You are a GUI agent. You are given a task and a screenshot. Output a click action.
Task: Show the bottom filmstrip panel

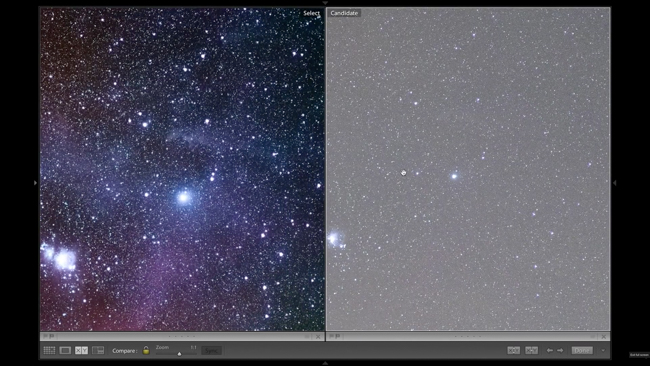(325, 363)
